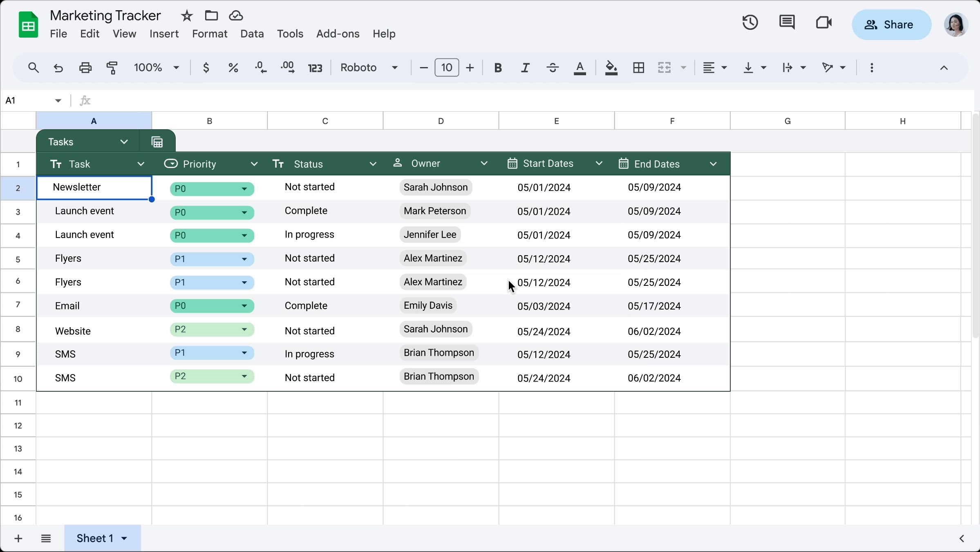
Task: Activate the paint format tool
Action: tap(112, 67)
